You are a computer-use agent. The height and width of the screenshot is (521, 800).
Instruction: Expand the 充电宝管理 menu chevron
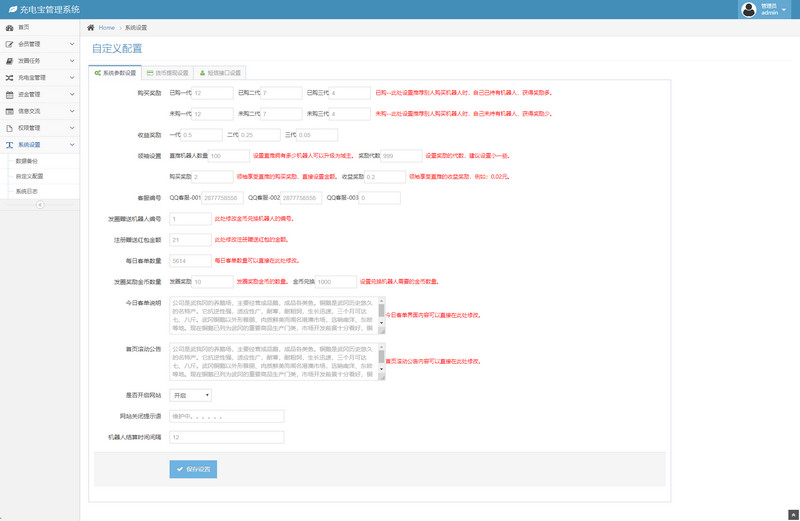(72, 78)
